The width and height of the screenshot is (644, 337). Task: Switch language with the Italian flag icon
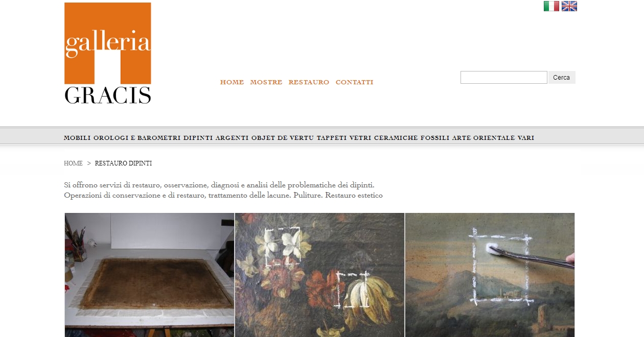pyautogui.click(x=551, y=6)
